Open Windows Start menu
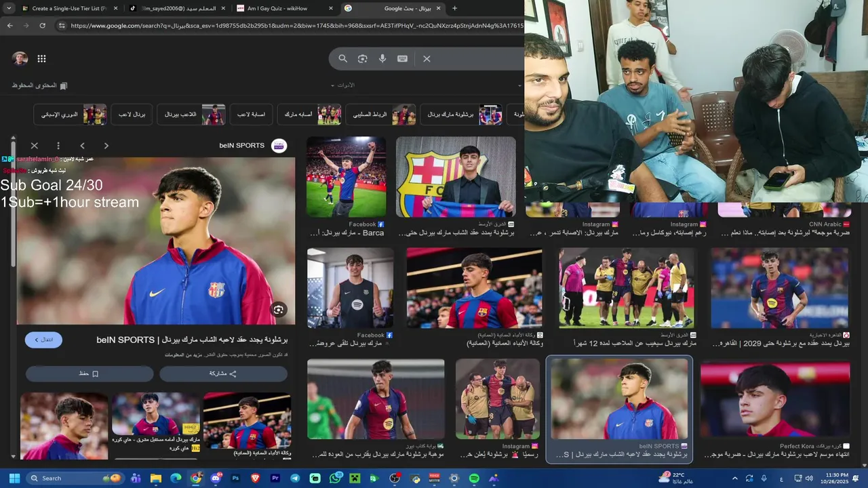Viewport: 868px width, 488px height. [14, 479]
